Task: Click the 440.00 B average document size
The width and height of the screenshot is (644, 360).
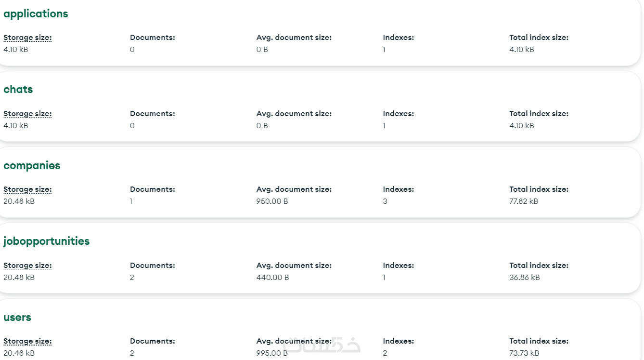Action: tap(272, 278)
